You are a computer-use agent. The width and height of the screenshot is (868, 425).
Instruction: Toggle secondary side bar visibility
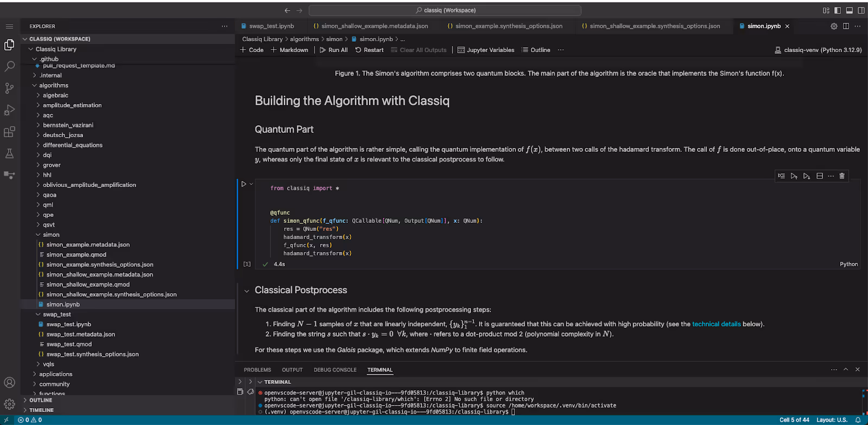(x=861, y=10)
